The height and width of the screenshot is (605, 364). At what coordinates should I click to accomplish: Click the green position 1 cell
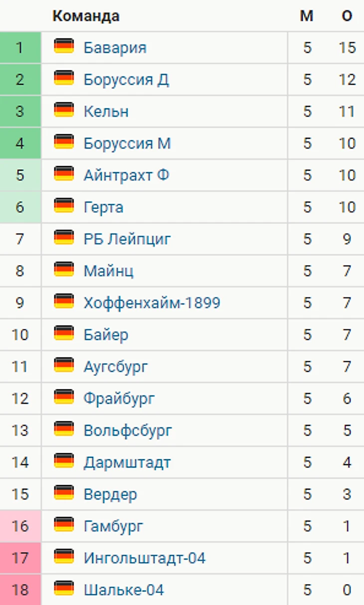[20, 48]
